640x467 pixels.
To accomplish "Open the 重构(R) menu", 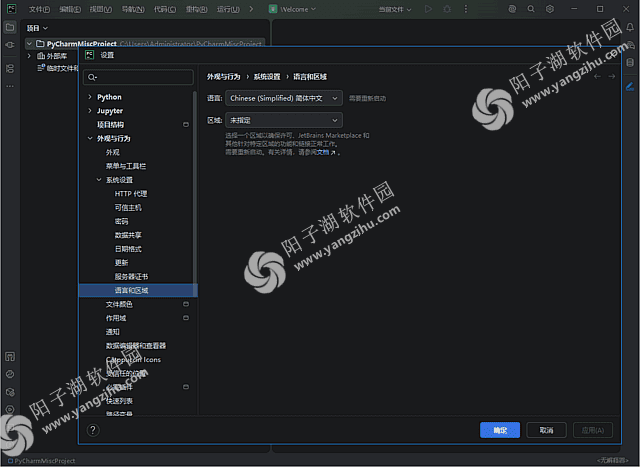I will pyautogui.click(x=196, y=9).
